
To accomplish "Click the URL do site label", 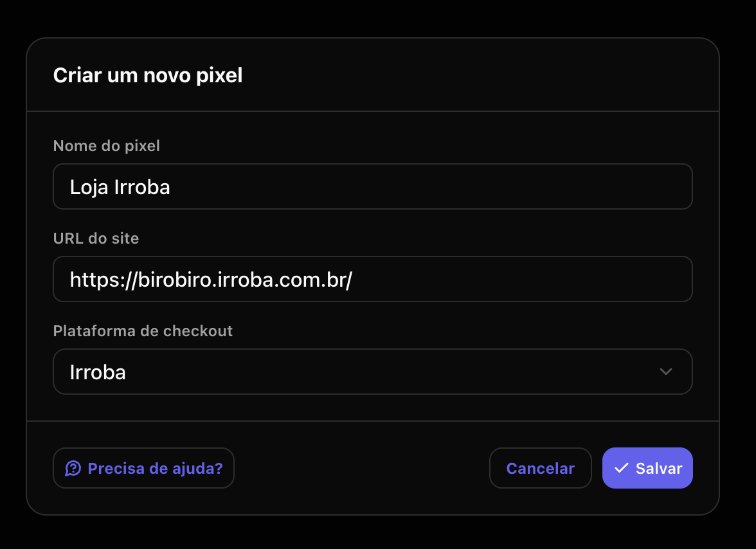I will pos(96,239).
